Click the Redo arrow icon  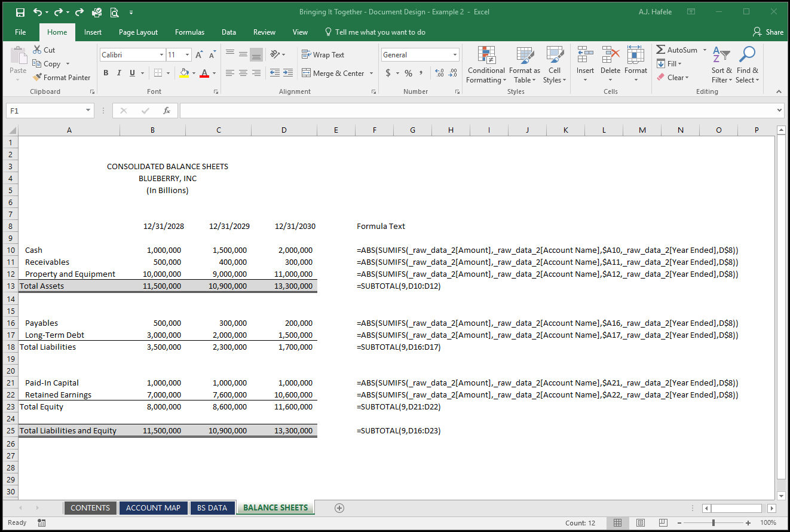(58, 12)
